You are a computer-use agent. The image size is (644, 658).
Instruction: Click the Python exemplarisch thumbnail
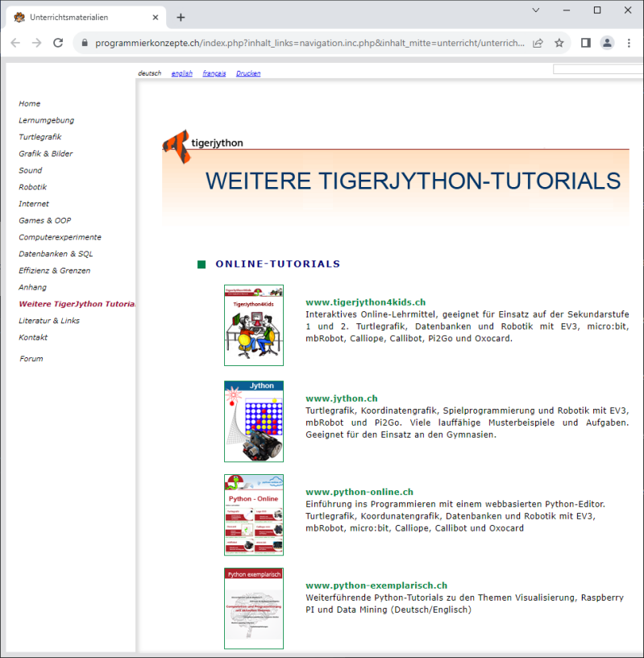pyautogui.click(x=254, y=609)
